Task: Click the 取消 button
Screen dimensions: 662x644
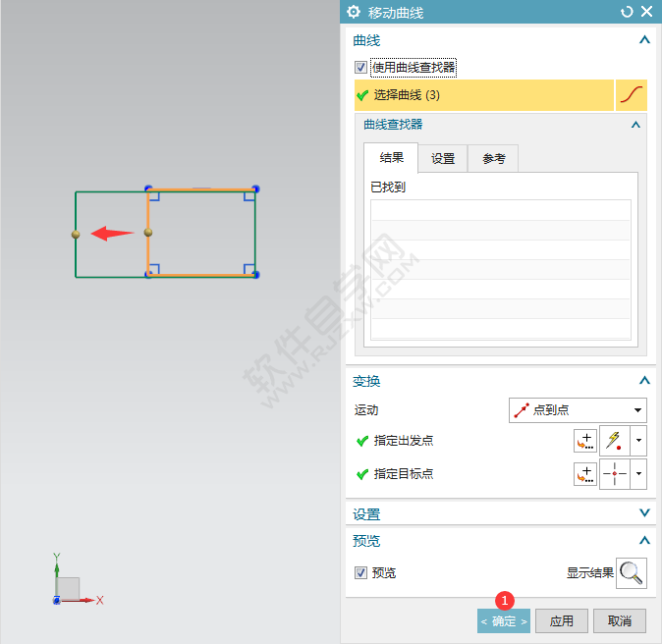Action: 620,620
